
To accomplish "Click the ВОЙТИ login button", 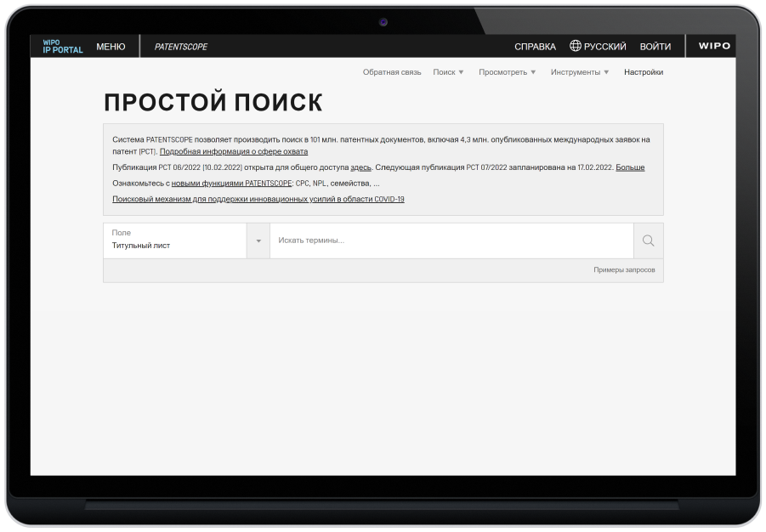I will (655, 47).
